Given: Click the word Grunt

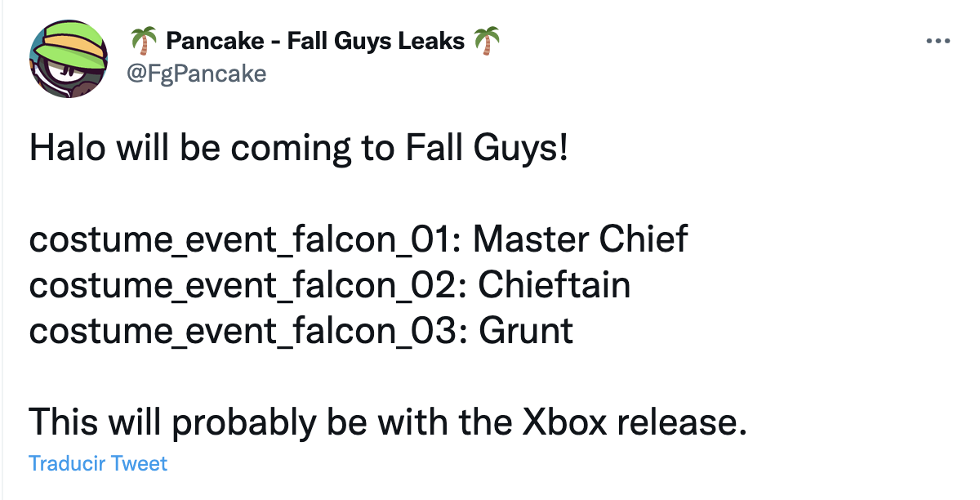Looking at the screenshot, I should click(526, 332).
